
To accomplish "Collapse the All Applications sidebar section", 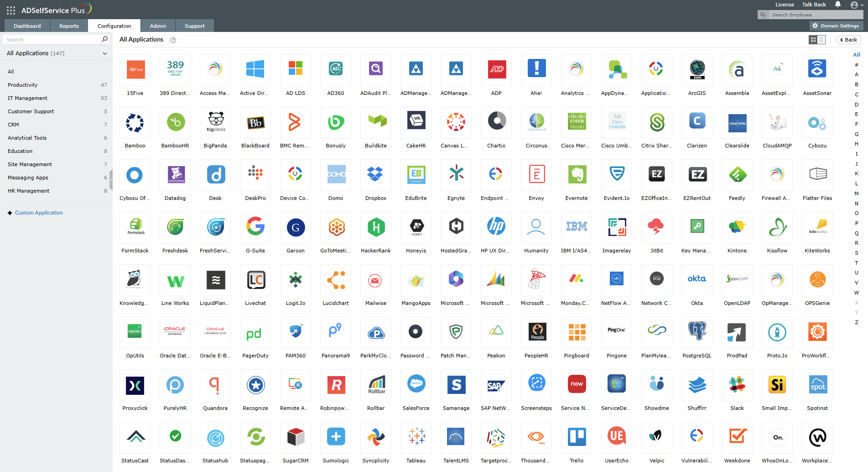I will [105, 53].
